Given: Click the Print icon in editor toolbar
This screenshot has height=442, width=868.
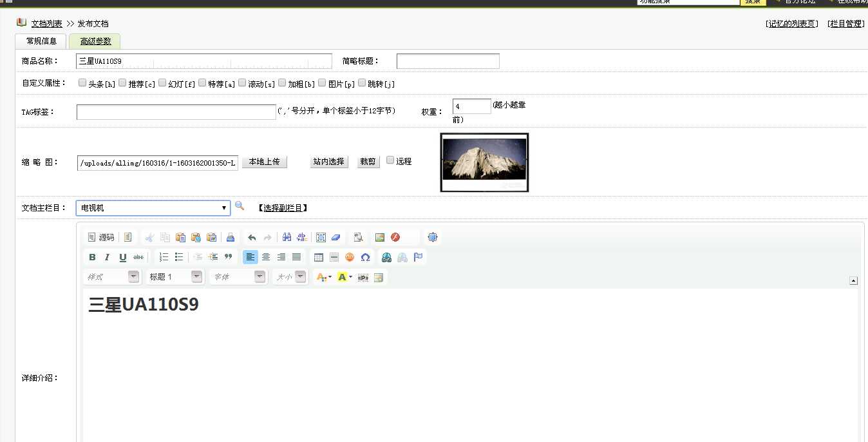Looking at the screenshot, I should tap(231, 237).
